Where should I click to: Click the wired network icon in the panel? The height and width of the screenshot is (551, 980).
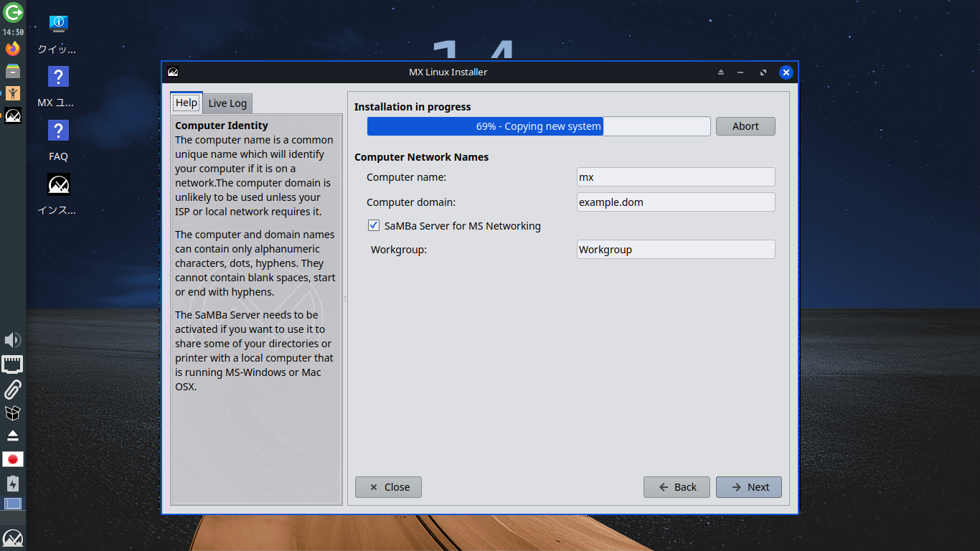[x=13, y=364]
